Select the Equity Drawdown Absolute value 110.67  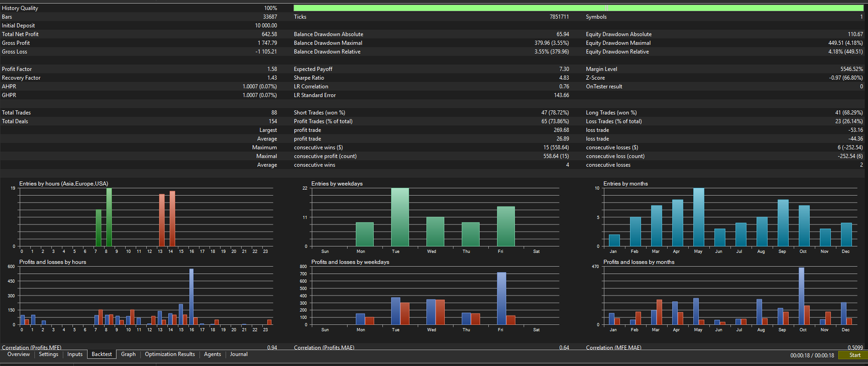pyautogui.click(x=855, y=34)
